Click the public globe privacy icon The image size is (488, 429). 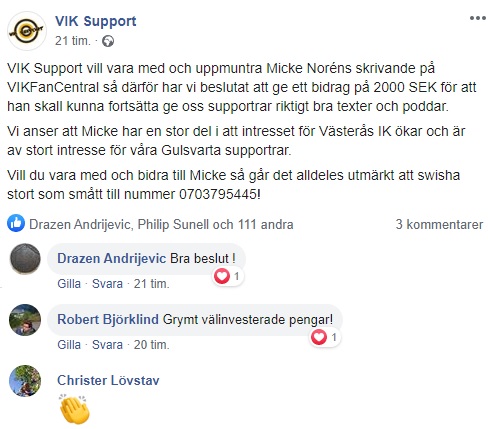point(108,41)
